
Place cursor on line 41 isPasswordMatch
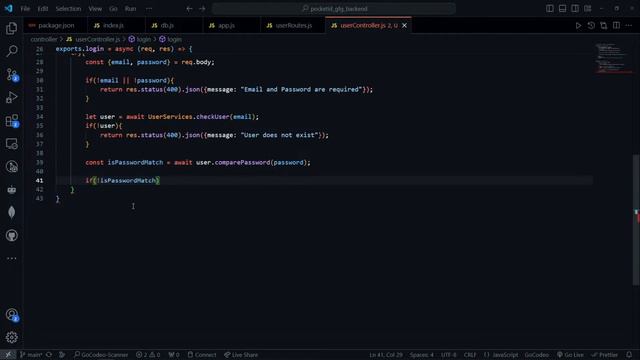[128, 180]
